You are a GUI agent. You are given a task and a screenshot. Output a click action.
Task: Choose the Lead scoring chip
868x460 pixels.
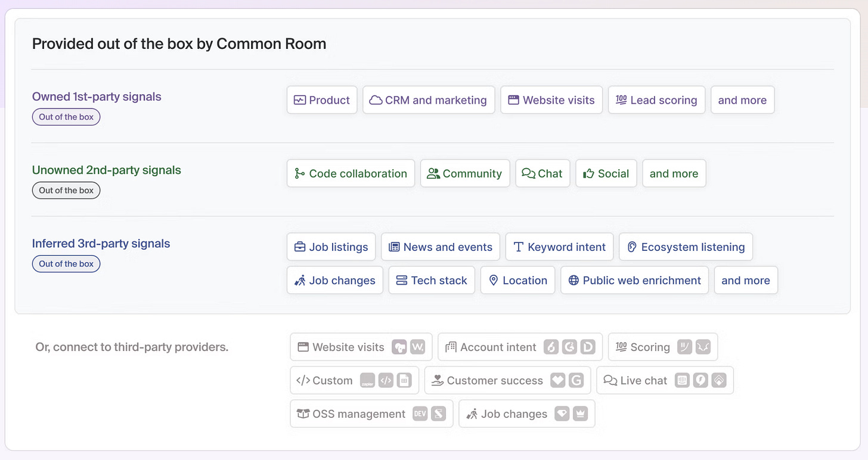(656, 100)
